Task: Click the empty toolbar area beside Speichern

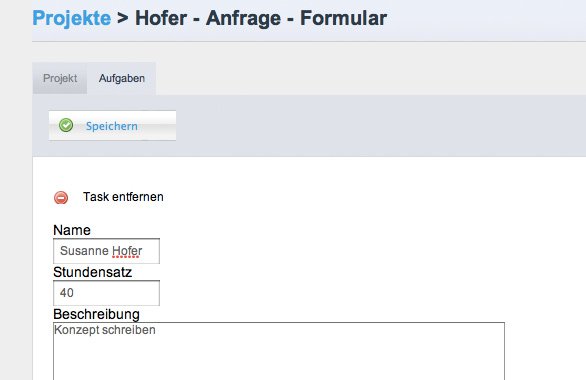Action: pos(374,126)
